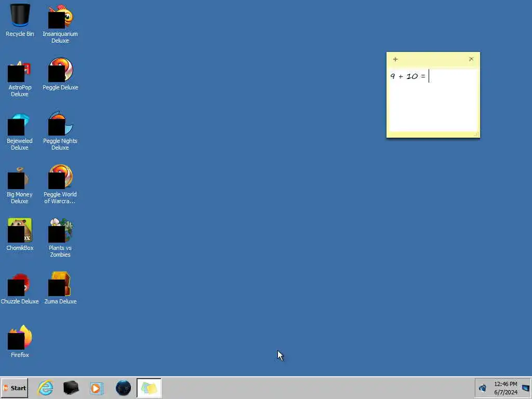The image size is (532, 399).
Task: Click the sticky note resize grip corner
Action: pos(476,135)
